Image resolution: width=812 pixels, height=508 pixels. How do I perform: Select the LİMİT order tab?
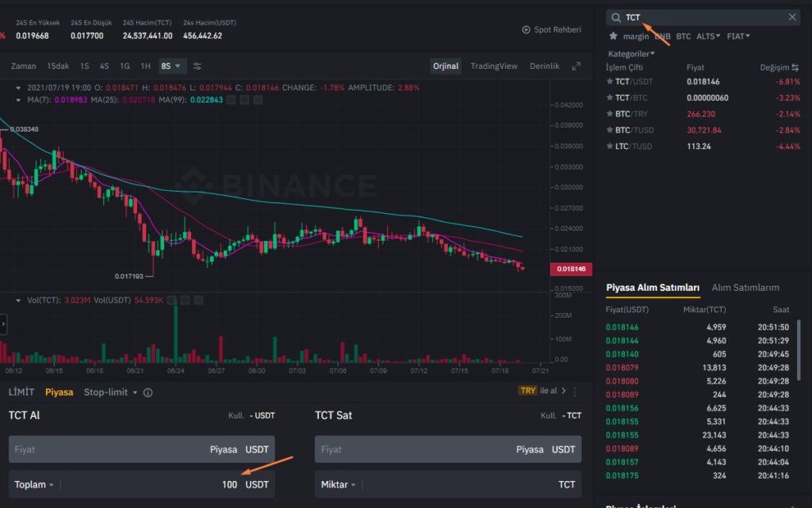tap(21, 392)
